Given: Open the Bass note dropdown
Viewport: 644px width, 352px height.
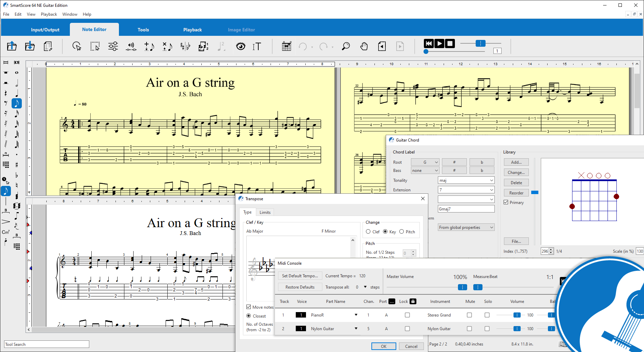Looking at the screenshot, I should [x=425, y=170].
